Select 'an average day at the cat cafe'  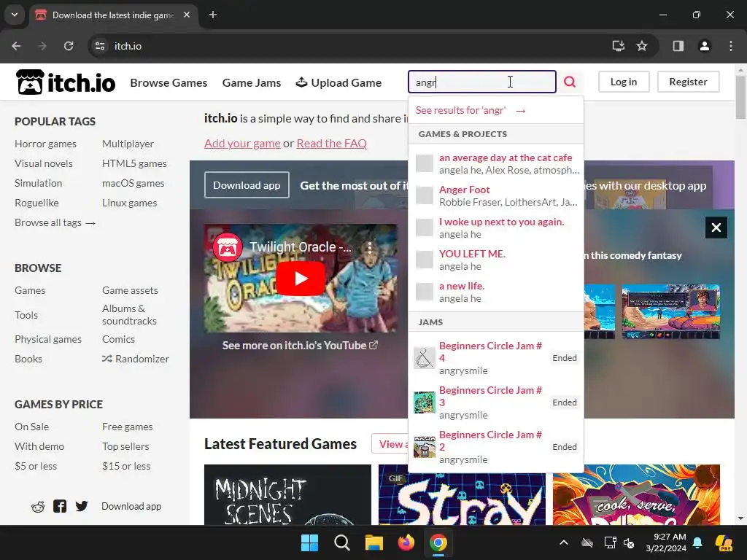click(496, 164)
